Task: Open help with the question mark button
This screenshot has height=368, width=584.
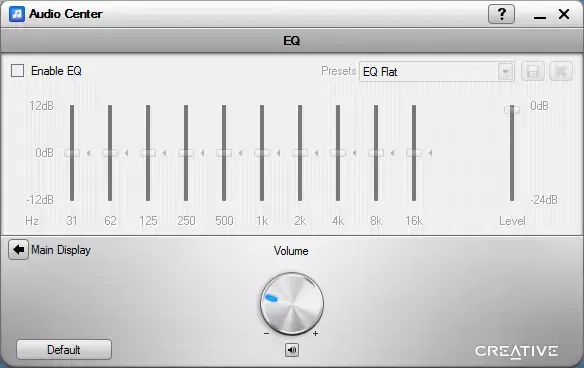Action: tap(501, 14)
